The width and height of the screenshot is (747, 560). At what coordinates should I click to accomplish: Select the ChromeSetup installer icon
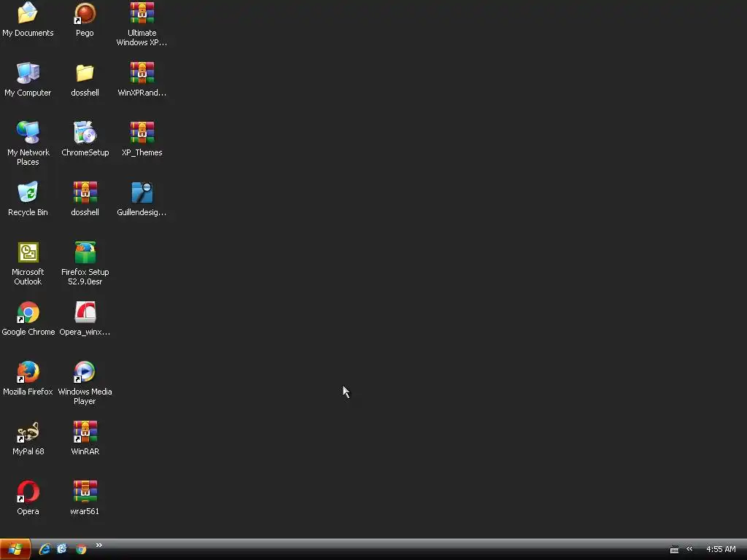(85, 133)
